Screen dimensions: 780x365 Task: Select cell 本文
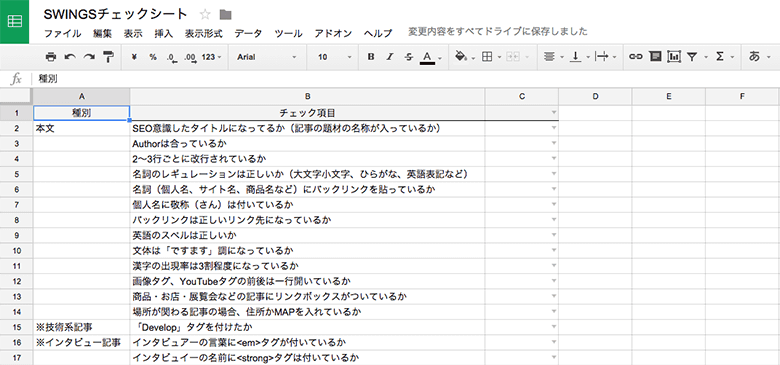[81, 128]
